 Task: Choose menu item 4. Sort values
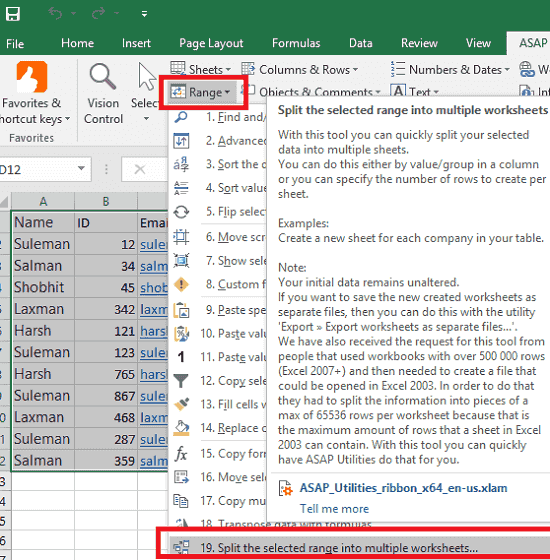(218, 188)
